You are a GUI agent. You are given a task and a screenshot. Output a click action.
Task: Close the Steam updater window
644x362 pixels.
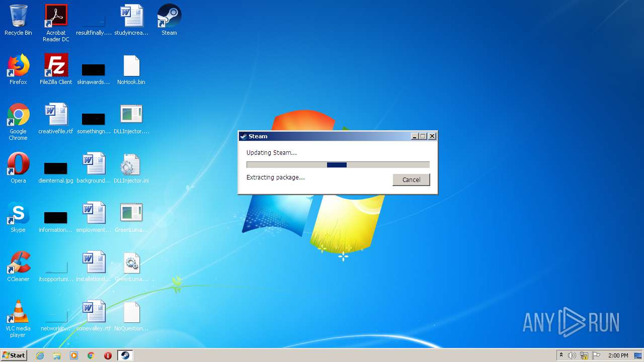click(x=432, y=136)
